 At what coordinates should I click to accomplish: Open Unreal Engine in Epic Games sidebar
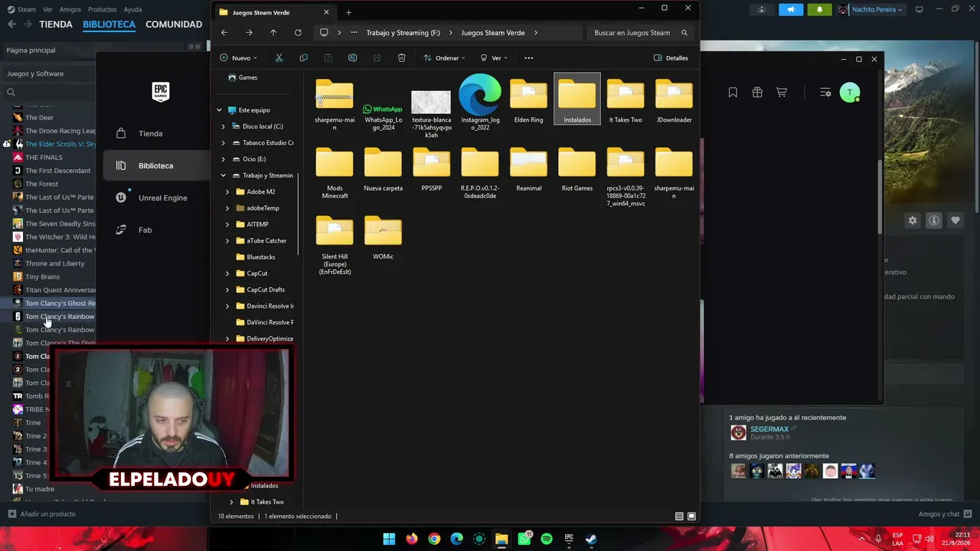tap(162, 198)
